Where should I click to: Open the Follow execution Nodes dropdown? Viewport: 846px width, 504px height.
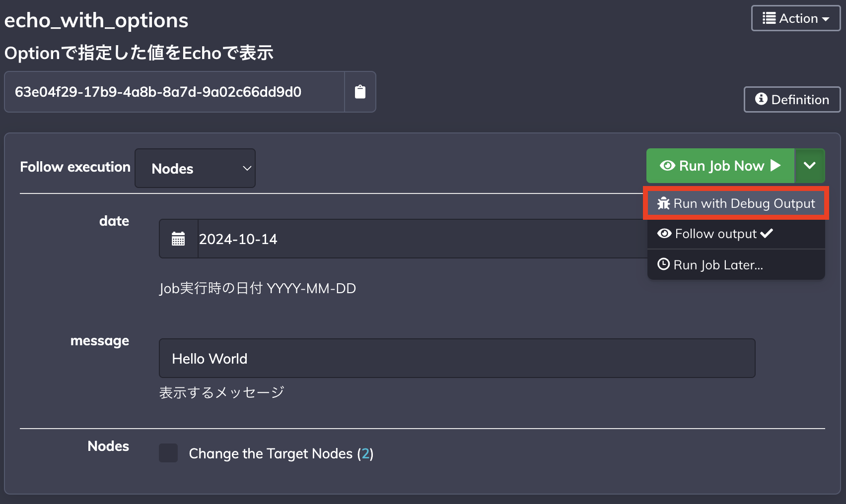pos(195,168)
